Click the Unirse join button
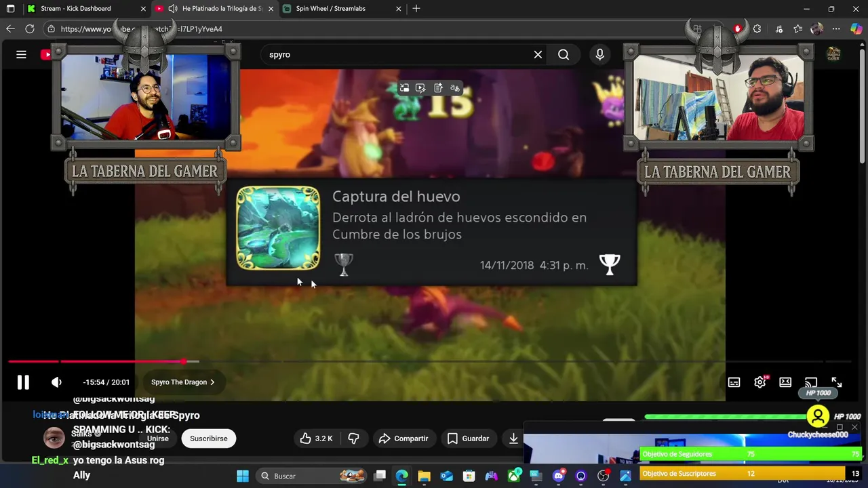The width and height of the screenshot is (868, 488). click(157, 439)
